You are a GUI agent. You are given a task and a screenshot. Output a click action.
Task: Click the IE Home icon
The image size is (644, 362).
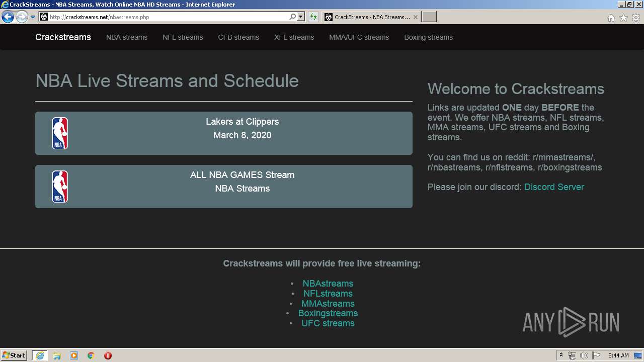pyautogui.click(x=611, y=18)
